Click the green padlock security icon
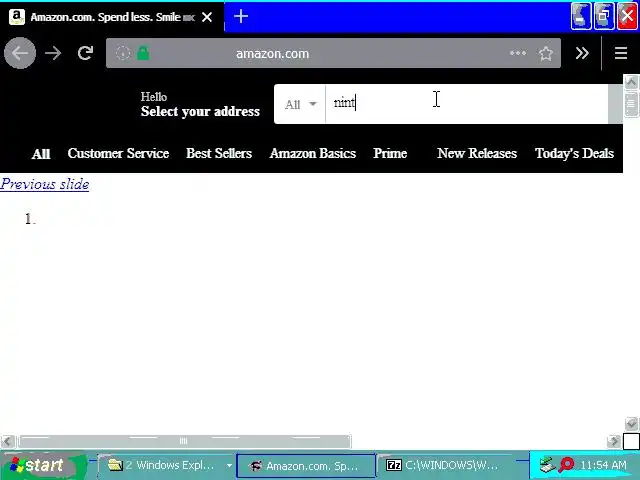 coord(143,53)
